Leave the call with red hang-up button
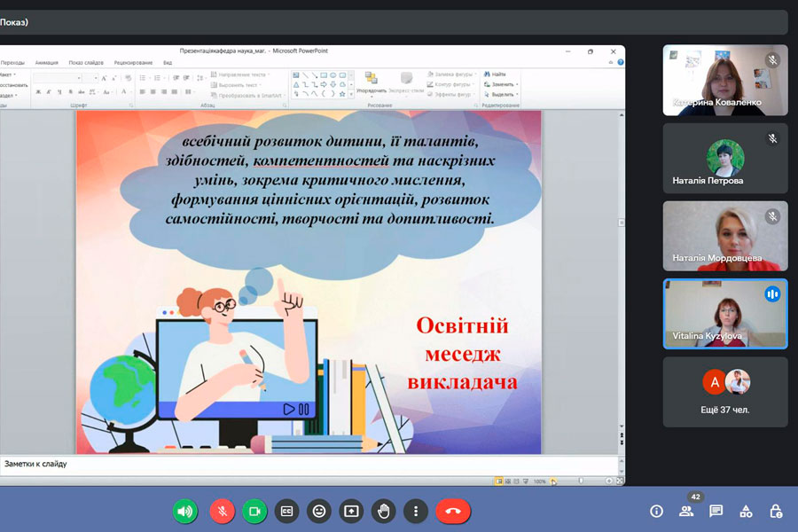 [453, 511]
